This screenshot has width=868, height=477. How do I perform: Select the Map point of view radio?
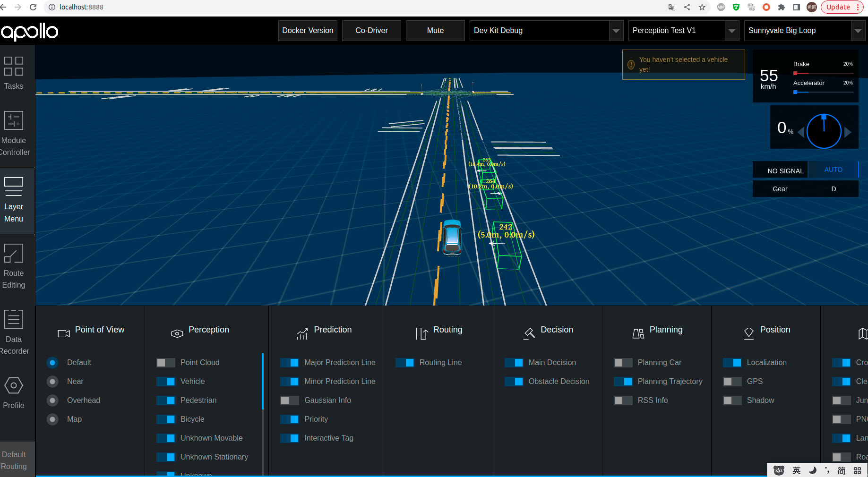pos(52,419)
